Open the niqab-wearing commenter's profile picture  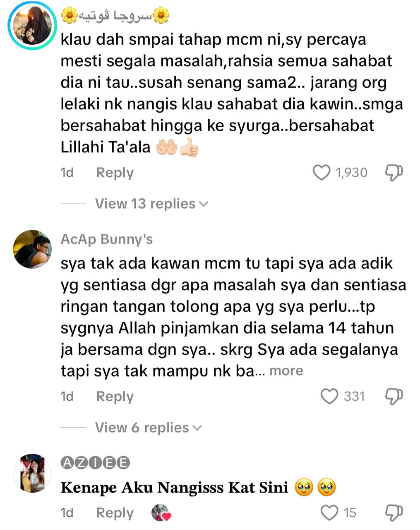(x=32, y=26)
